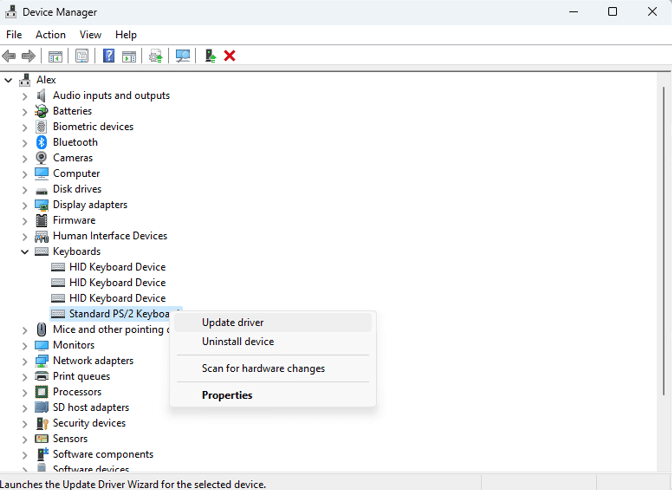Image resolution: width=672 pixels, height=490 pixels.
Task: Click the Cameras category icon
Action: point(41,158)
